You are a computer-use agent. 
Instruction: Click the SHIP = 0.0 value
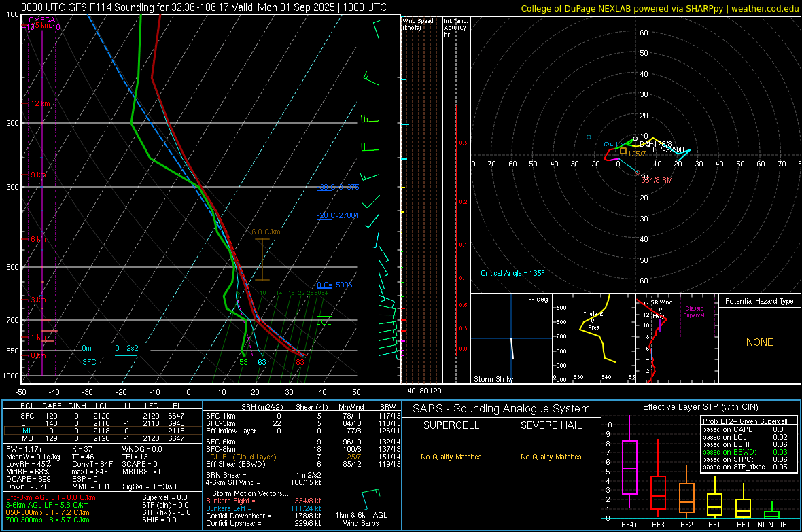click(160, 520)
